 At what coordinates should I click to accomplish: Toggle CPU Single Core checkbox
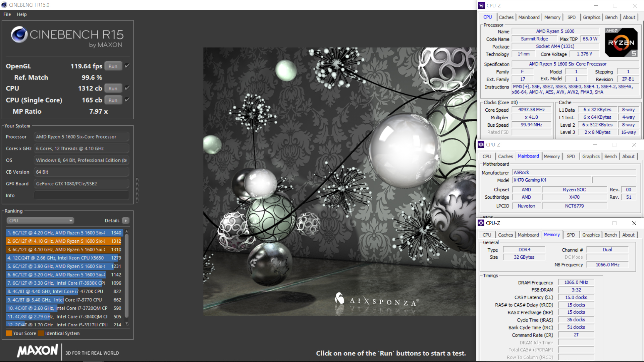pos(127,100)
